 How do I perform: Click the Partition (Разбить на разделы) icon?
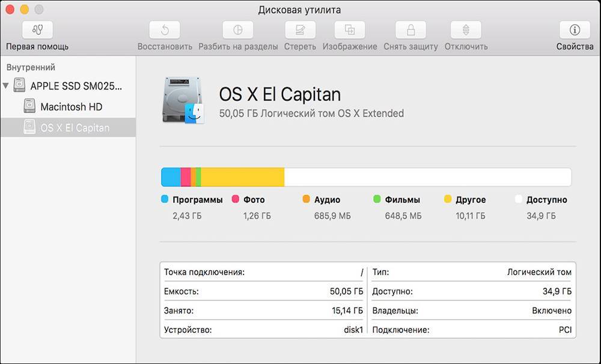click(238, 30)
